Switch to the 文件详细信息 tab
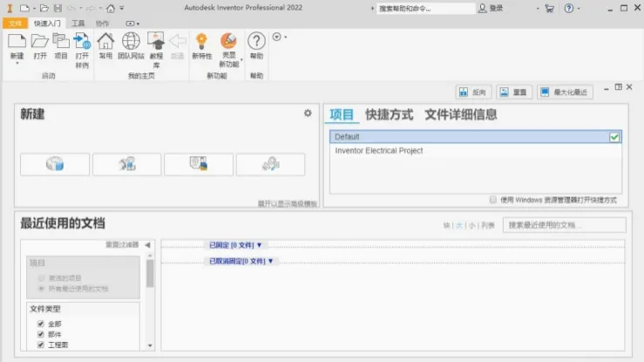644x362 pixels. (x=460, y=114)
